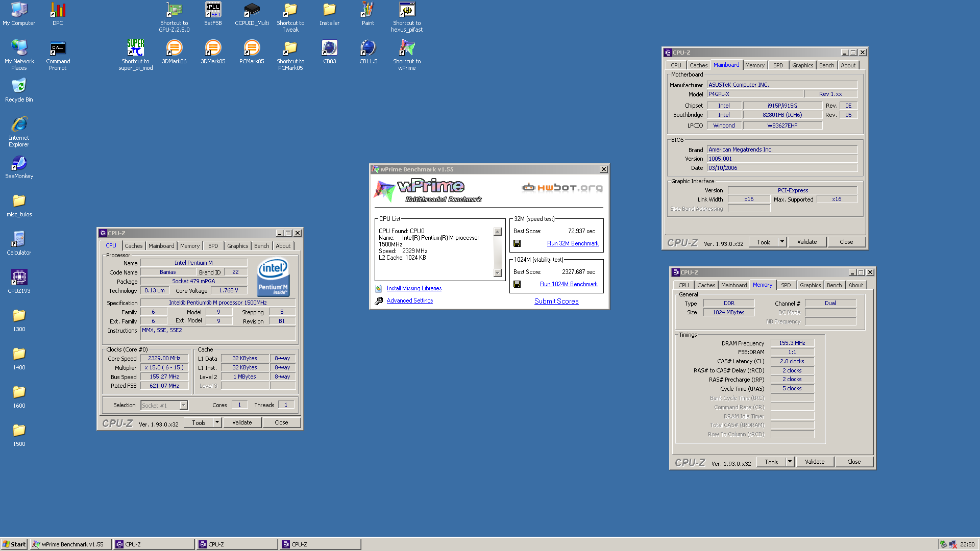
Task: Click Submit Scores link
Action: 556,301
